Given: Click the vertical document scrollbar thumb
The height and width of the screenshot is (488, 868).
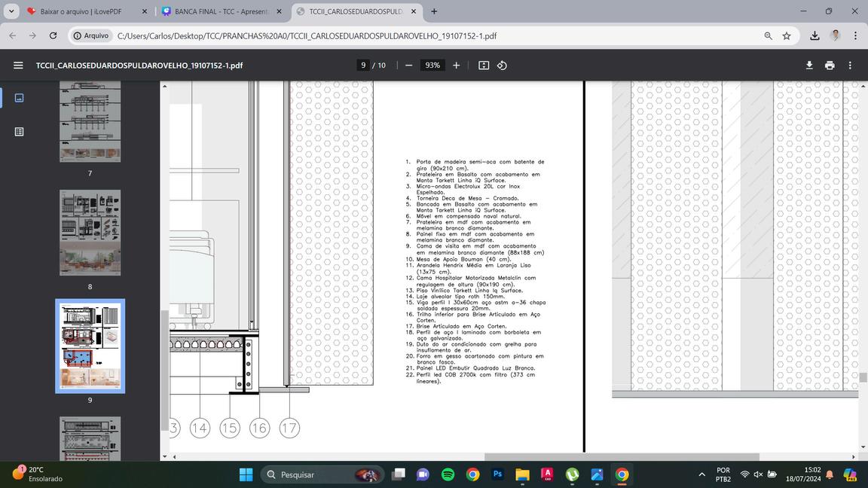Looking at the screenshot, I should point(863,377).
